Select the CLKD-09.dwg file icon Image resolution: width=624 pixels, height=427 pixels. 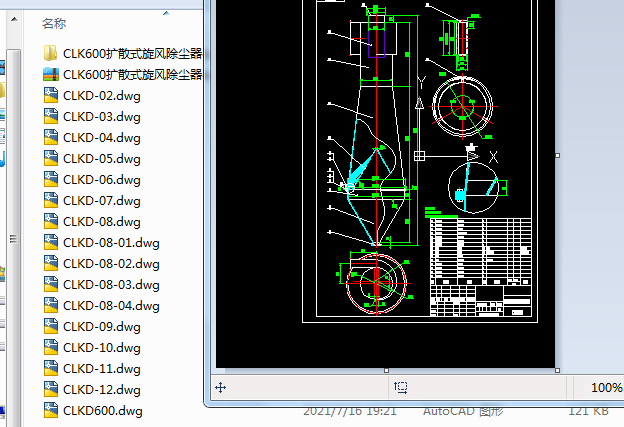51,326
